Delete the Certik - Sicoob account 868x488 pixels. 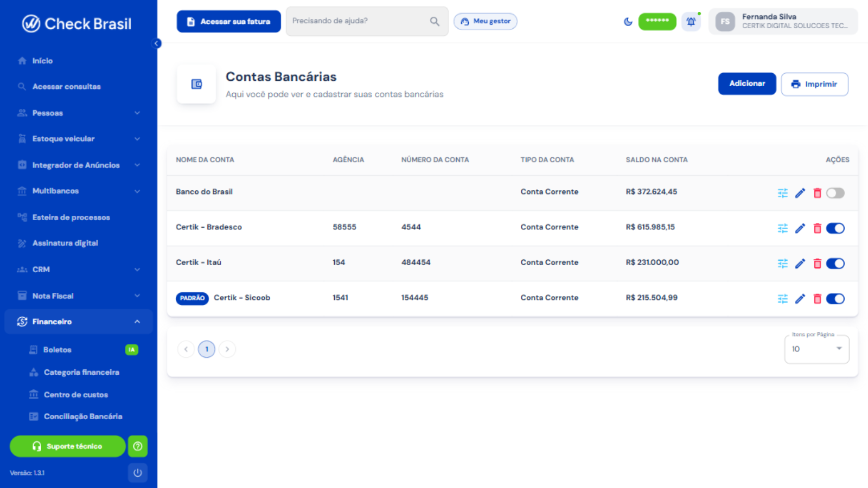point(817,299)
